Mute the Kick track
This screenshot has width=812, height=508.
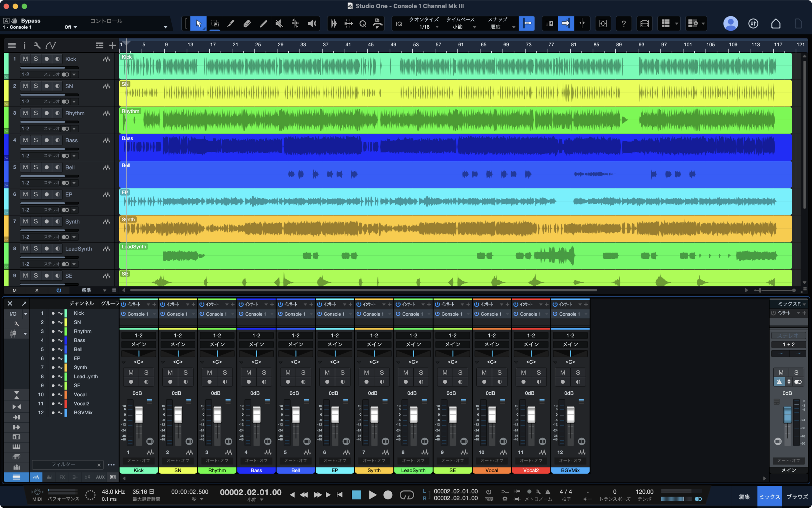[25, 59]
